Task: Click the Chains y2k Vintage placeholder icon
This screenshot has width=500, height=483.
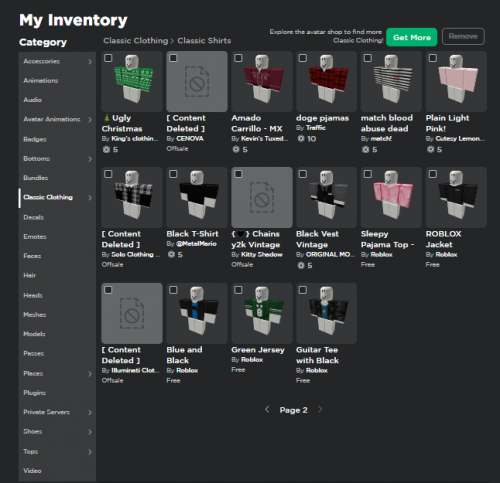Action: 262,197
